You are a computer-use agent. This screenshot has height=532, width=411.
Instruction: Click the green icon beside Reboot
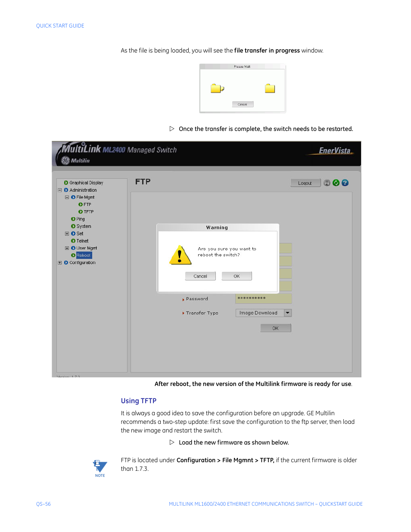coord(73,255)
